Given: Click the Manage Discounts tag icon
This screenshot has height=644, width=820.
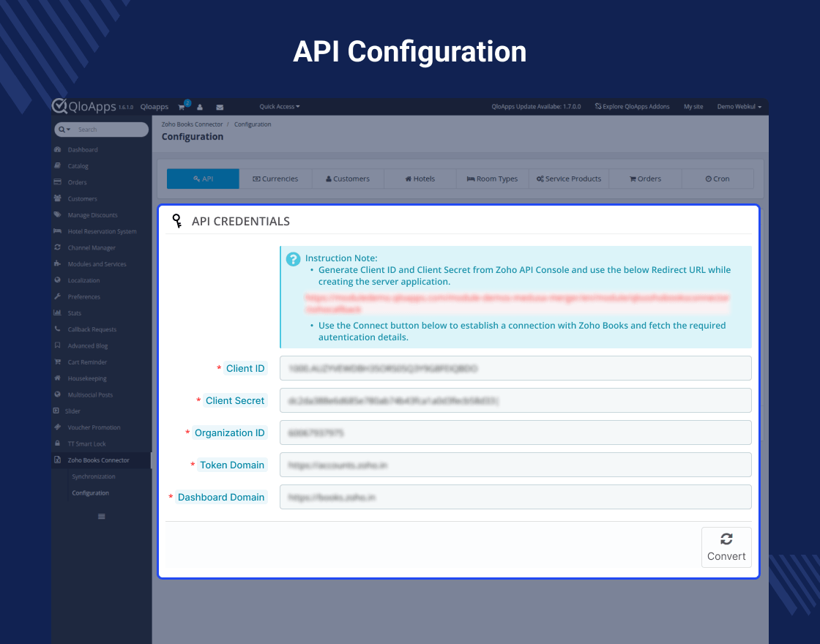Looking at the screenshot, I should (x=58, y=214).
